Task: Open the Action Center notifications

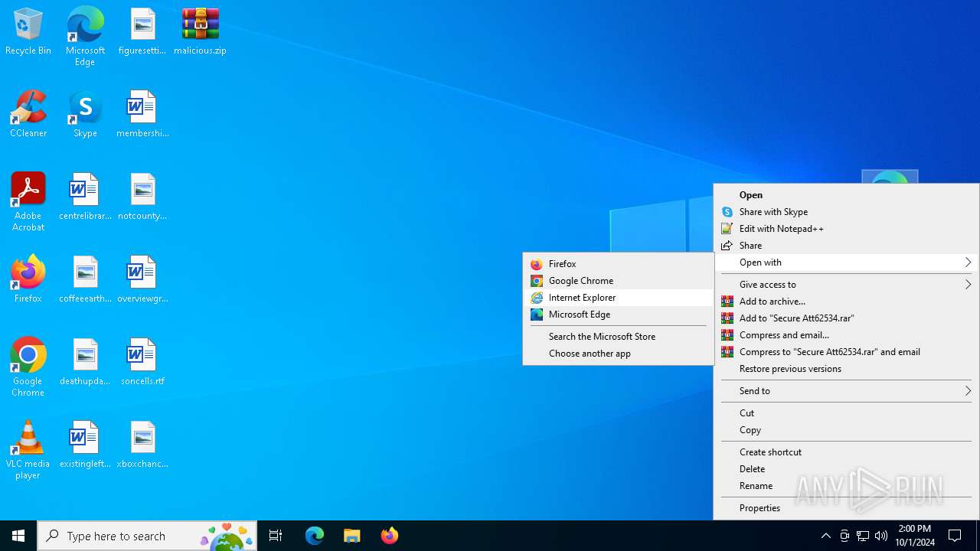Action: tap(955, 536)
